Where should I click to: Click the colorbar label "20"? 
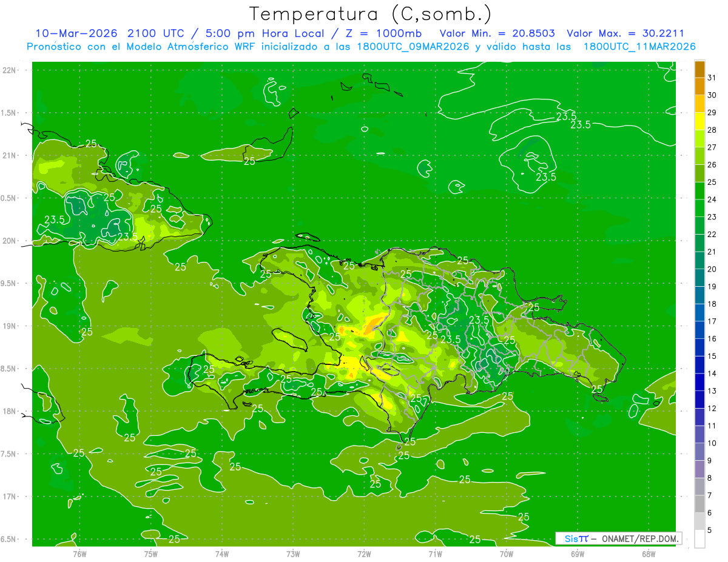tap(712, 269)
